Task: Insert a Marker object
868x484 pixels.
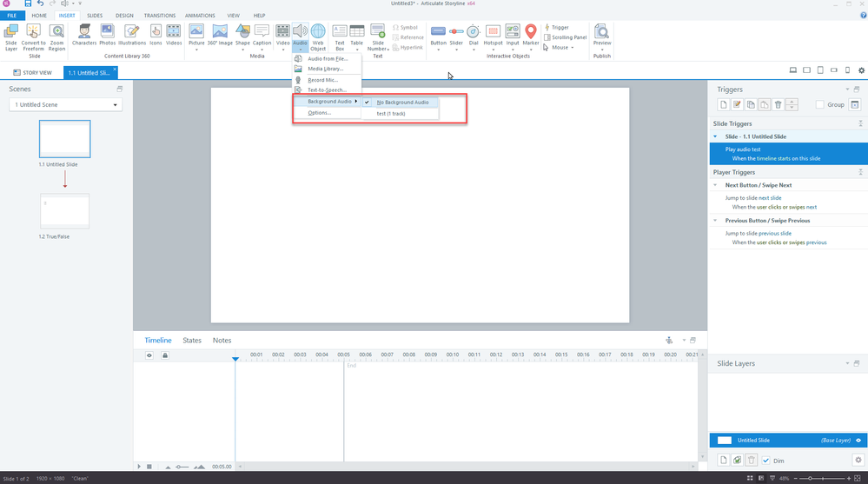Action: (531, 35)
